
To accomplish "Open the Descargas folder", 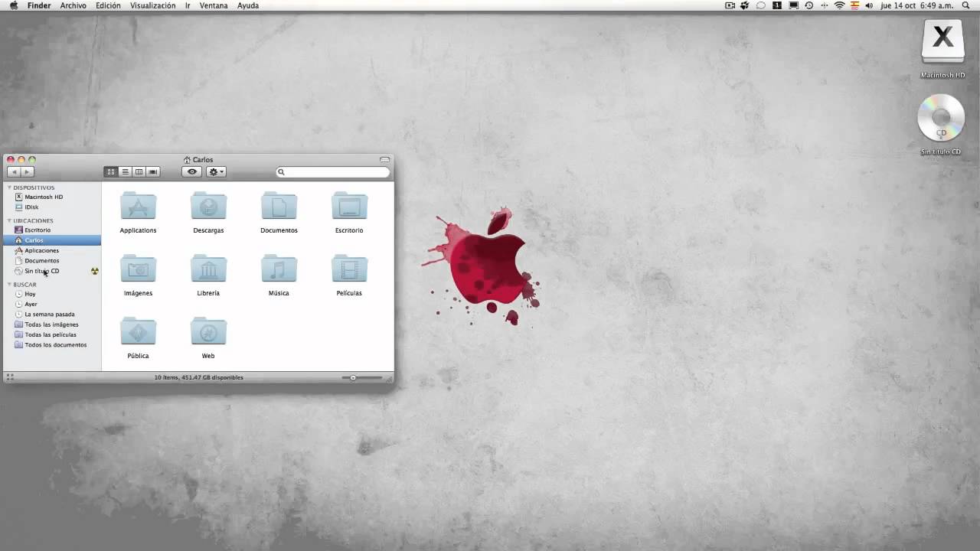I will pos(208,206).
